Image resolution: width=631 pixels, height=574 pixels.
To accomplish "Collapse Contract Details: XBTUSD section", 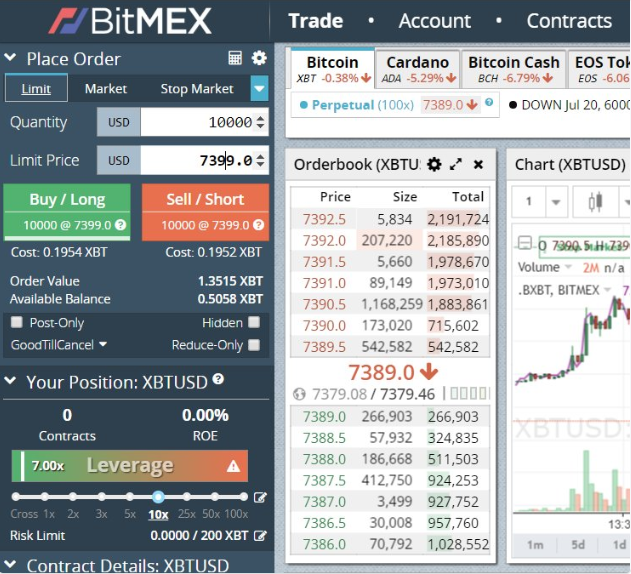I will pyautogui.click(x=10, y=564).
